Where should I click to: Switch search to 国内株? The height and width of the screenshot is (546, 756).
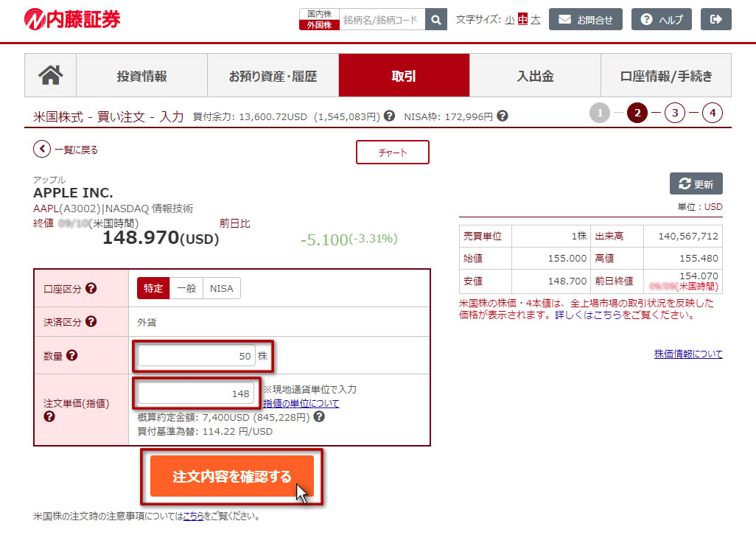[x=319, y=14]
